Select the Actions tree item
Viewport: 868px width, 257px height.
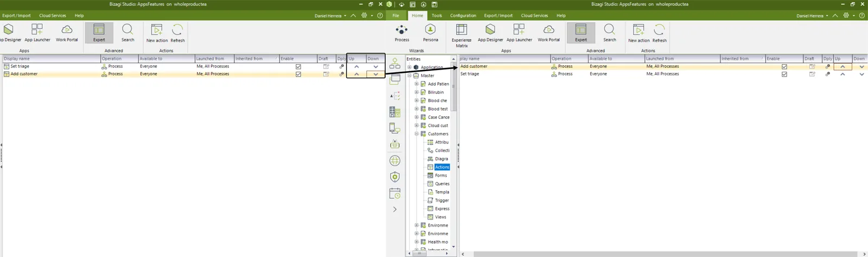pyautogui.click(x=442, y=167)
